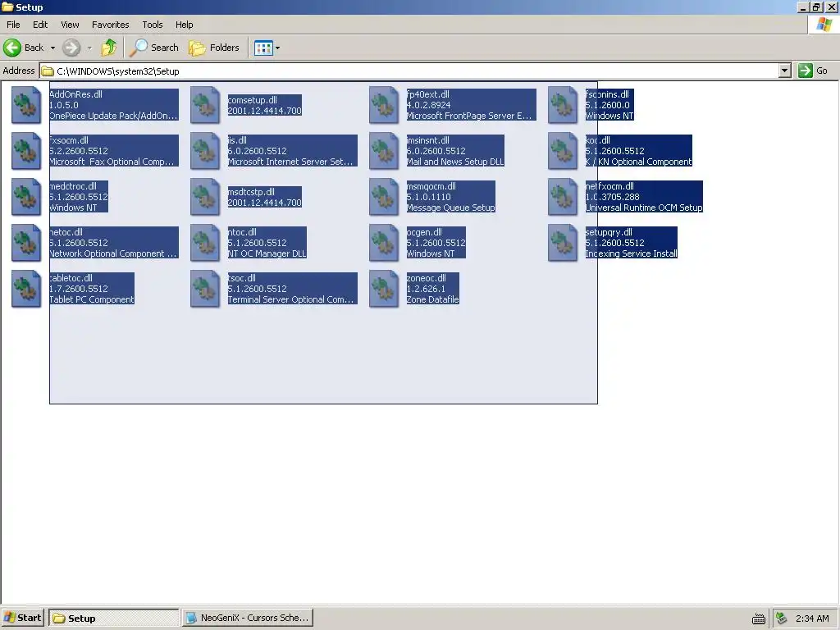Image resolution: width=840 pixels, height=630 pixels.
Task: Open the File menu
Action: (13, 25)
